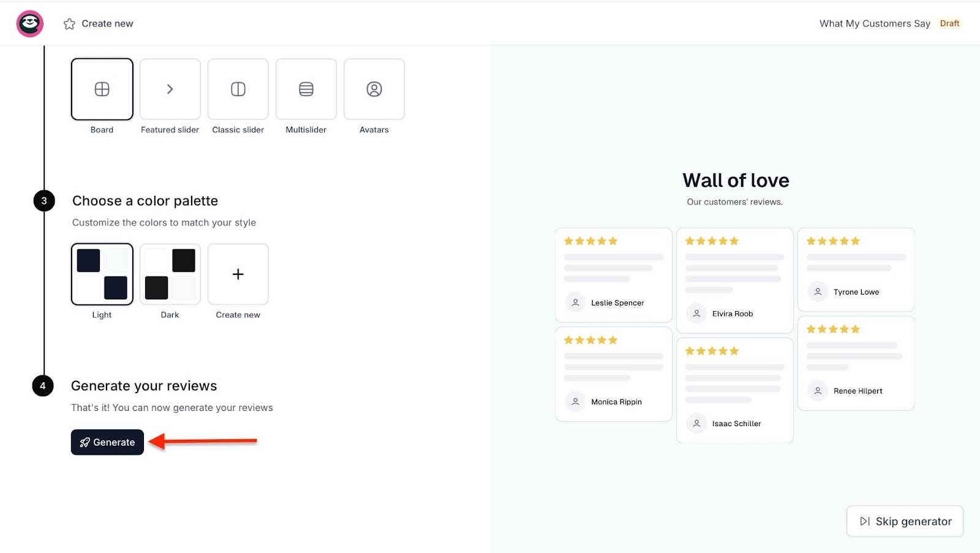
Task: Click Skip generator
Action: pos(905,521)
